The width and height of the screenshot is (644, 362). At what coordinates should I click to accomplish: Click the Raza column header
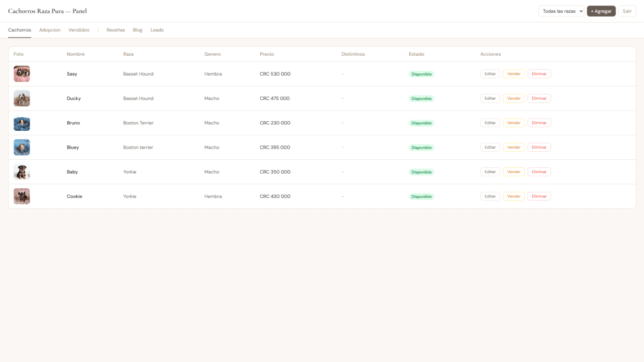point(128,54)
